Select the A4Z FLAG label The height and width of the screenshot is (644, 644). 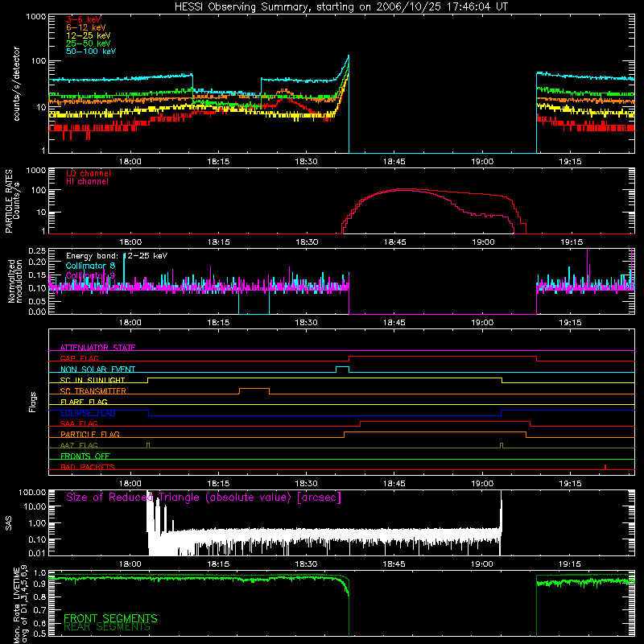click(79, 445)
